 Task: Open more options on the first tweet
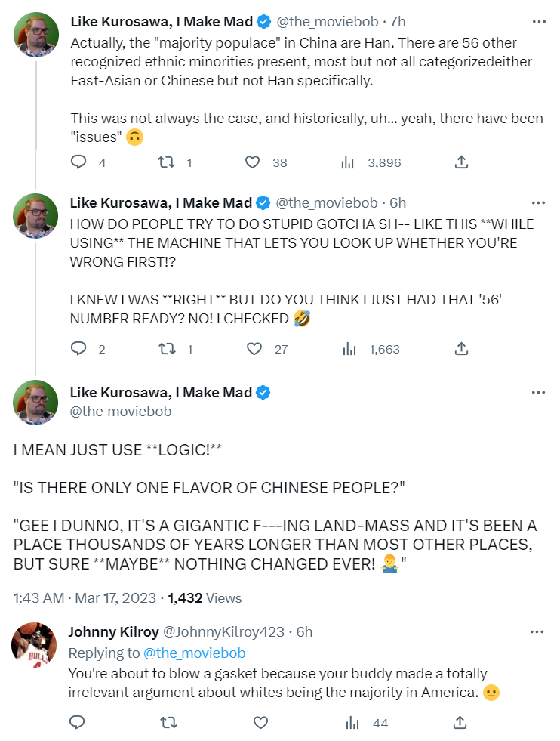click(538, 23)
